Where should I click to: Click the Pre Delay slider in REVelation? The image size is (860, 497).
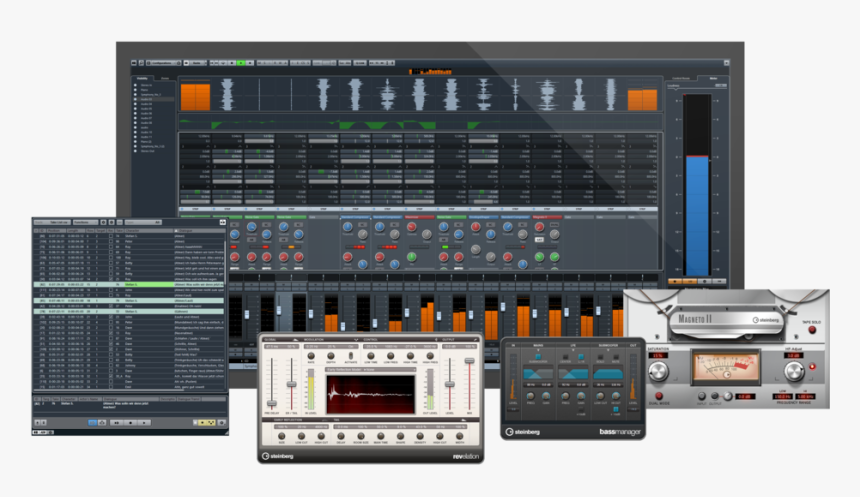click(x=271, y=403)
